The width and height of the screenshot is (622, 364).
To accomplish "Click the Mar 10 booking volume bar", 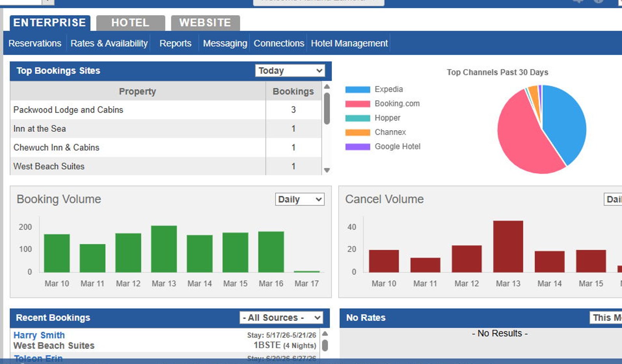I will click(57, 253).
